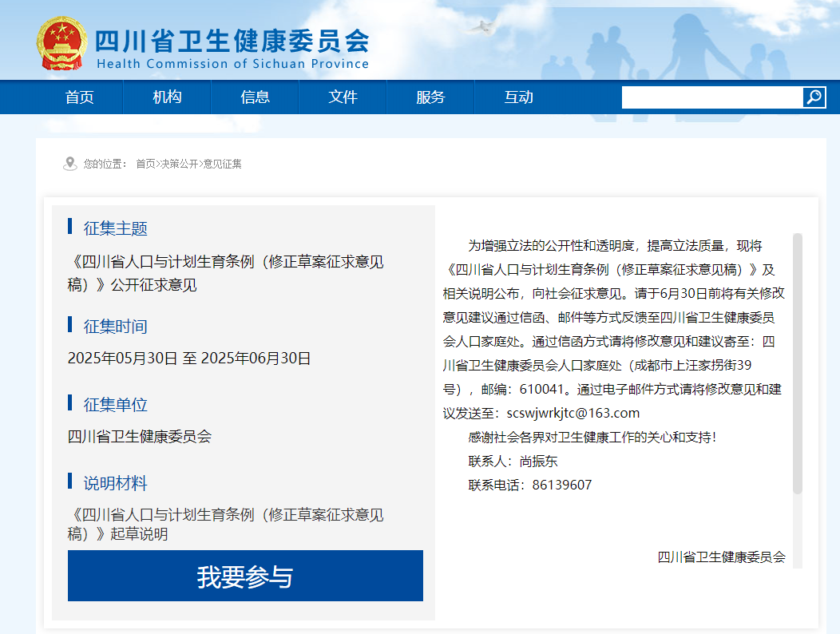Click the national emblem logo in header
The image size is (840, 634).
click(x=61, y=42)
